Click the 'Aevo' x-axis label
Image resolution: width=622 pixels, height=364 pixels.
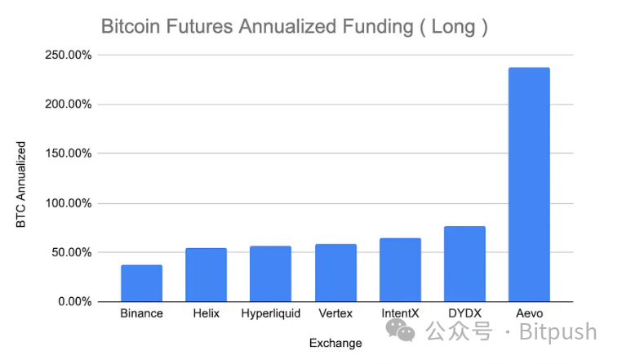tap(529, 313)
